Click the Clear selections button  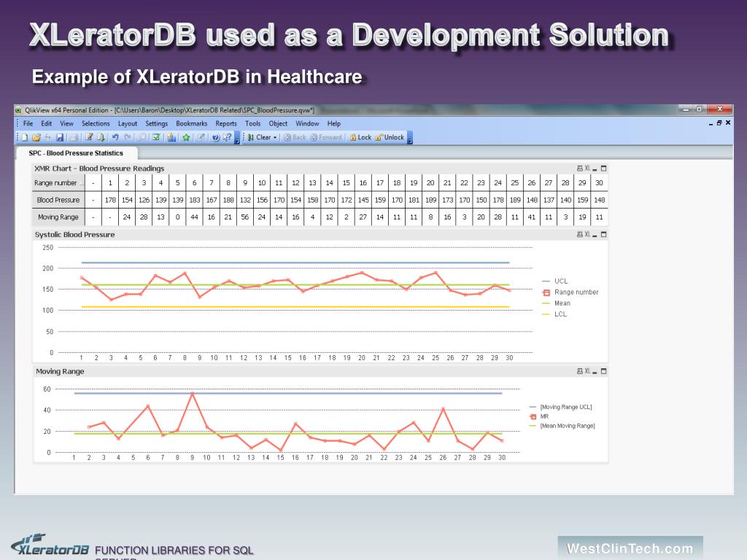(x=259, y=138)
